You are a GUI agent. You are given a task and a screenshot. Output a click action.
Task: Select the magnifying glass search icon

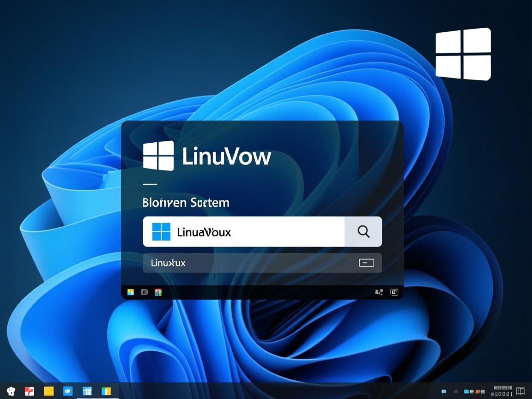pos(363,232)
